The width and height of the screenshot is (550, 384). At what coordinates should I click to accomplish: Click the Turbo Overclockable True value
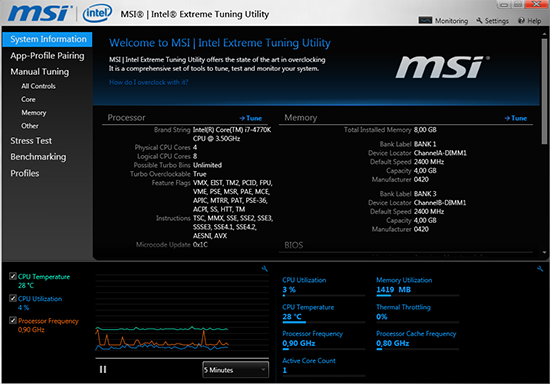(x=200, y=174)
